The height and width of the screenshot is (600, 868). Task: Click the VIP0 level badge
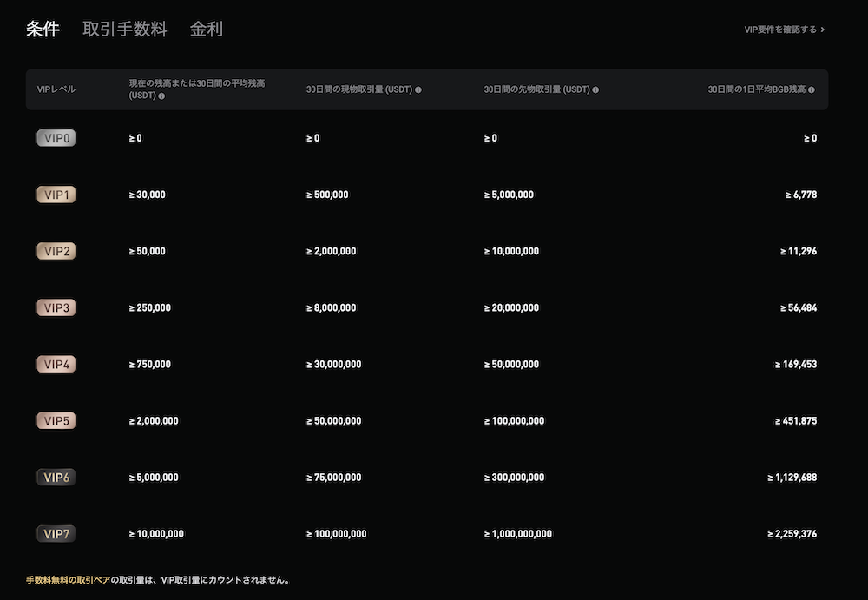56,138
